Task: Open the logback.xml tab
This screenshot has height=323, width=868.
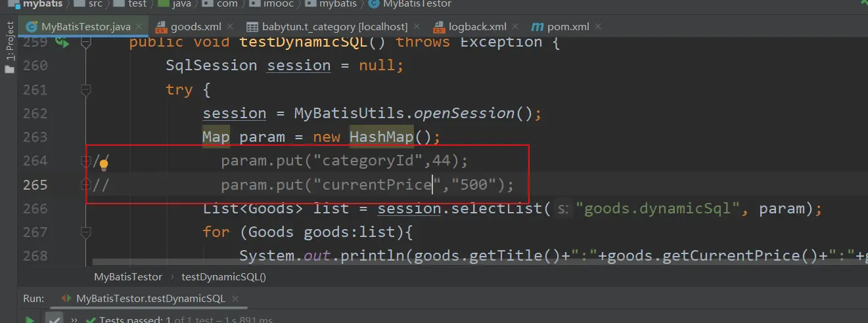Action: coord(476,27)
